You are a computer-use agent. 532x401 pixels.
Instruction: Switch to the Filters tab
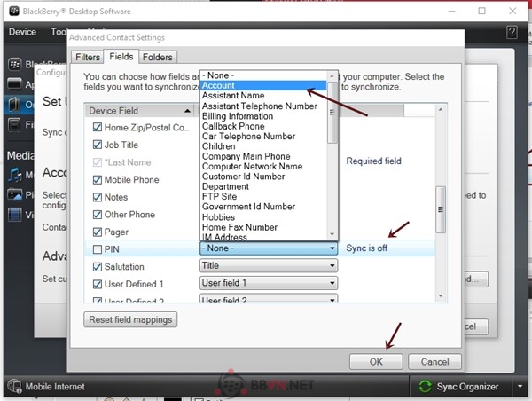pos(87,57)
